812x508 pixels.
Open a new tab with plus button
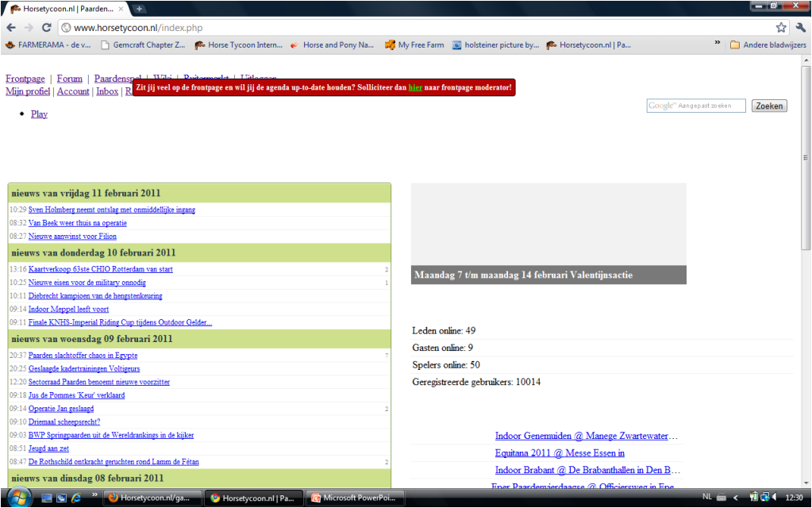click(x=140, y=9)
